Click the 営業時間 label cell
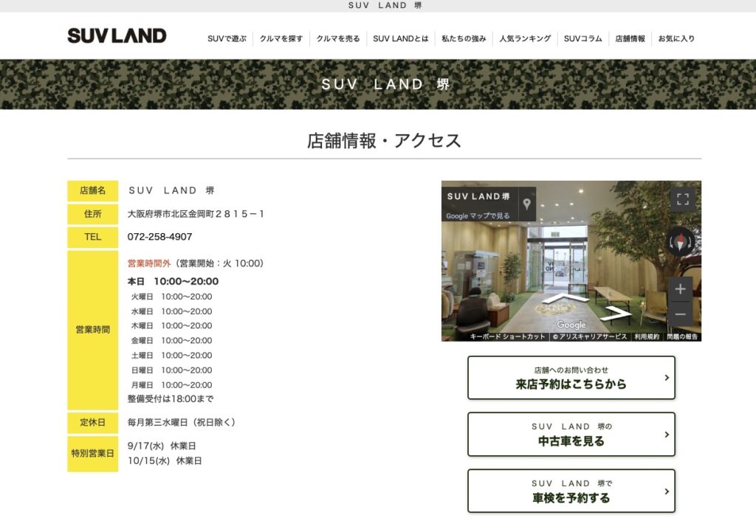 click(x=92, y=330)
